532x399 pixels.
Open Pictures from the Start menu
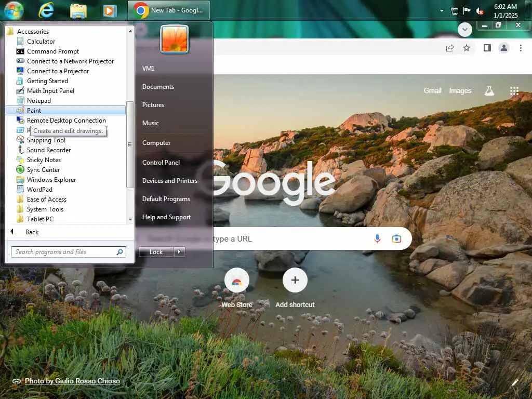153,105
